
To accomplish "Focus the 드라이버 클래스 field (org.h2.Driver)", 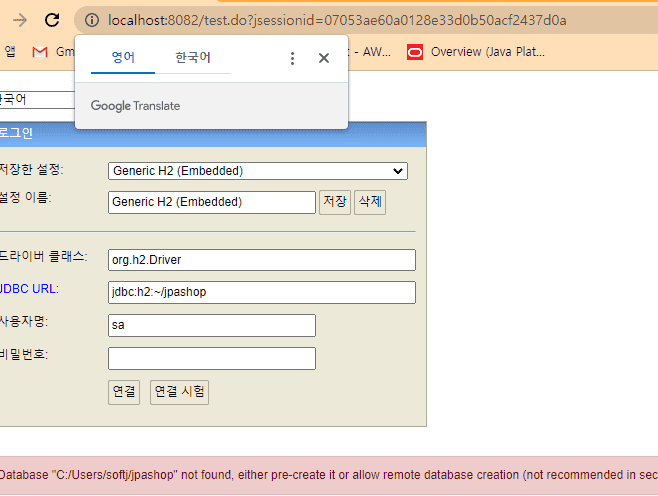I will pos(261,260).
